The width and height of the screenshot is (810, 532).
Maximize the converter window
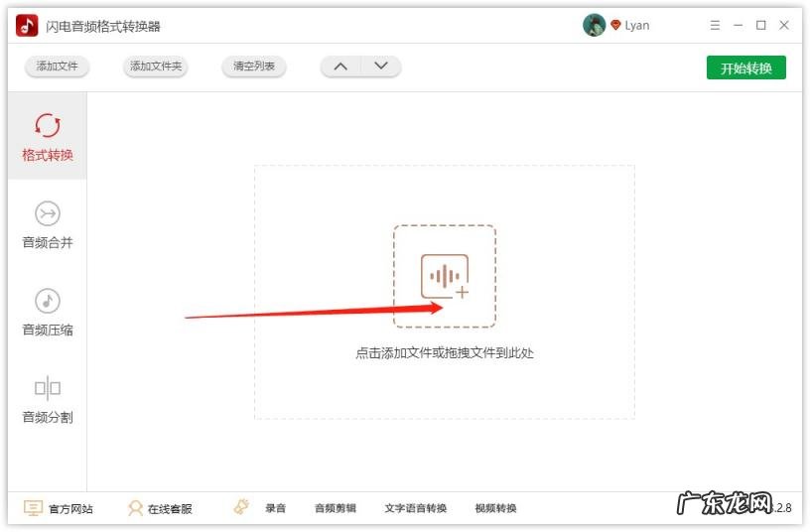tap(761, 25)
